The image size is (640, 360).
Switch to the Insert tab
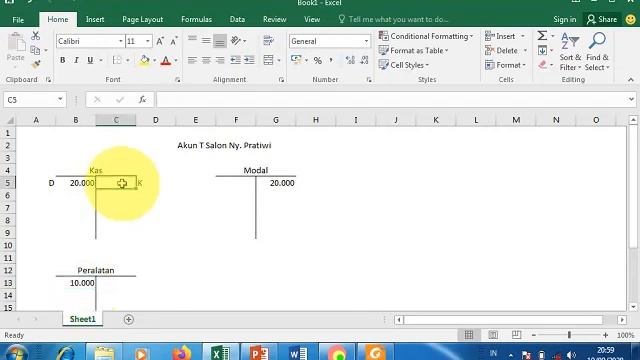click(95, 20)
